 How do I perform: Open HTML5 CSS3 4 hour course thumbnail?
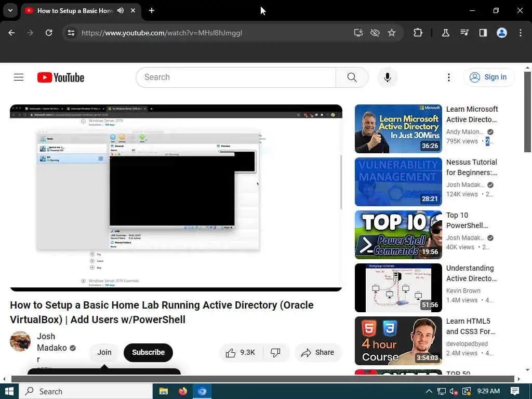tap(398, 341)
